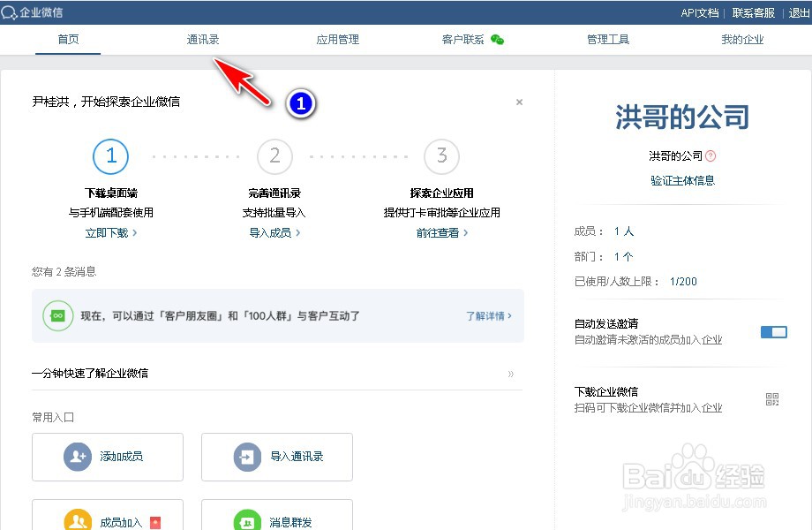Image resolution: width=812 pixels, height=530 pixels.
Task: Click 联系客服 in the header
Action: pos(754,13)
